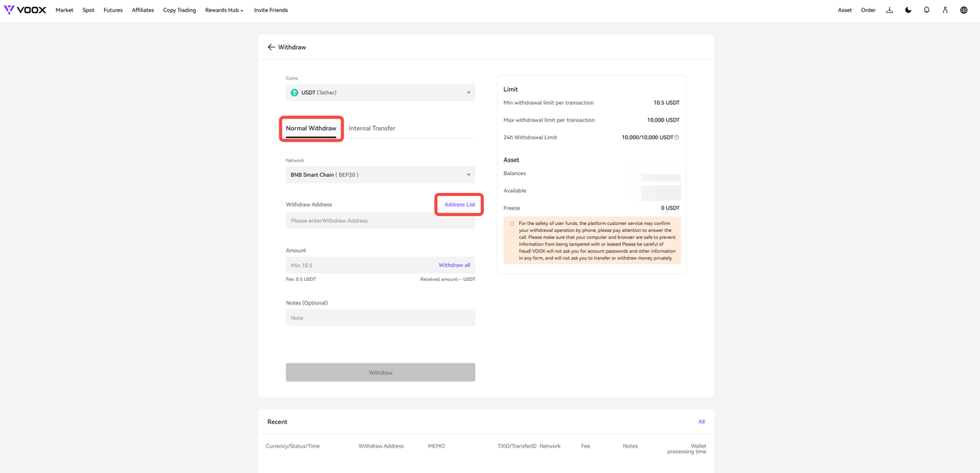The width and height of the screenshot is (980, 473).
Task: Go to Affiliates page
Action: (142, 10)
